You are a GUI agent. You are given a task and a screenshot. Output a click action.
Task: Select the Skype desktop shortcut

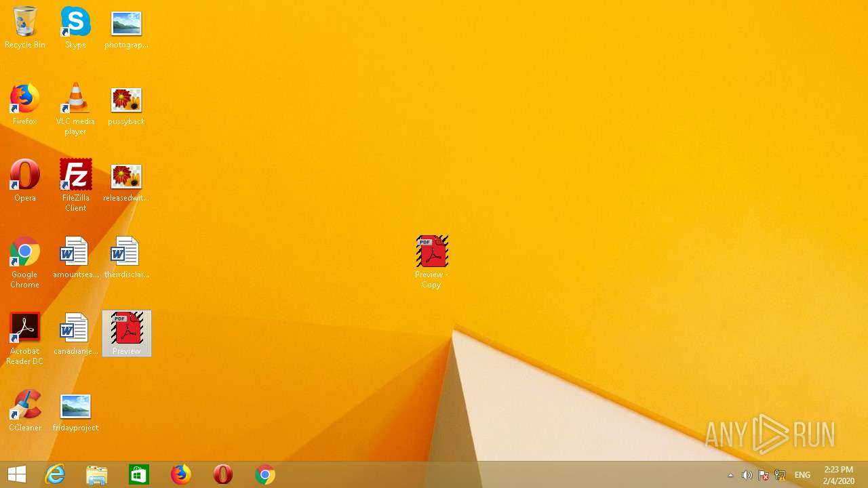(x=75, y=27)
